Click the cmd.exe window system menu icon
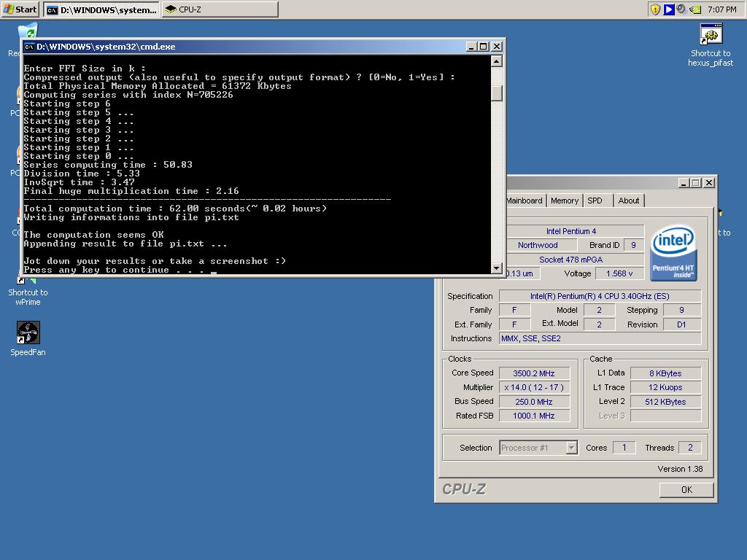 pyautogui.click(x=29, y=47)
